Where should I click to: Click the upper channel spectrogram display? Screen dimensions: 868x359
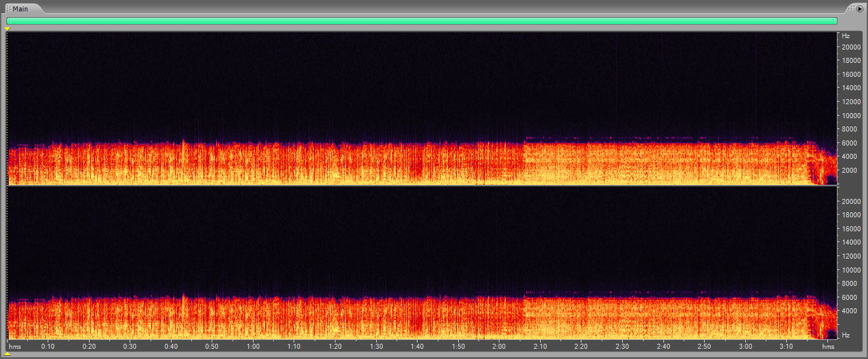pyautogui.click(x=422, y=109)
